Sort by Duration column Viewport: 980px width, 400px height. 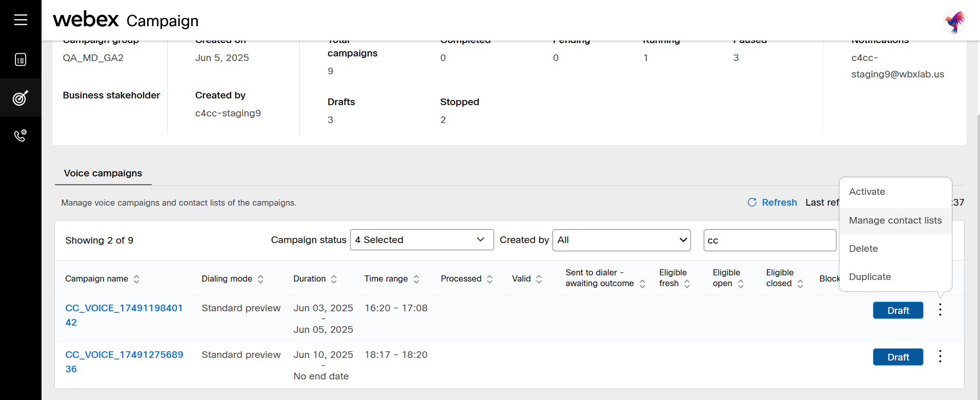(334, 279)
